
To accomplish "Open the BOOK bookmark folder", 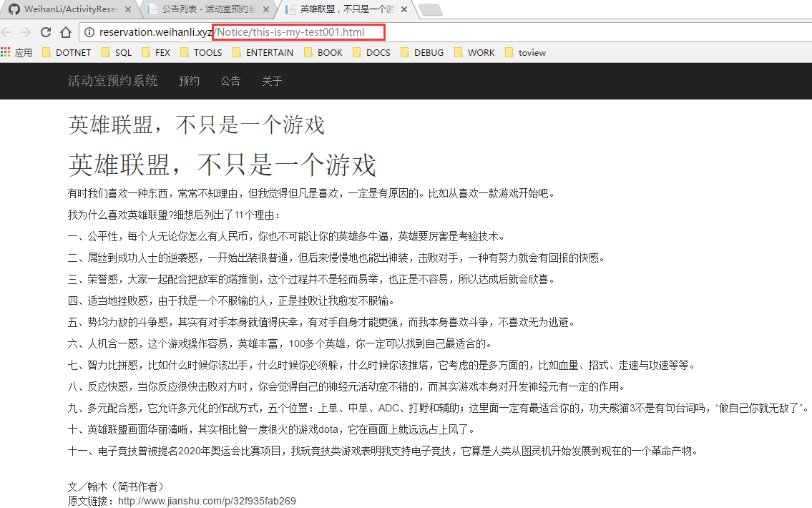I will (x=323, y=52).
